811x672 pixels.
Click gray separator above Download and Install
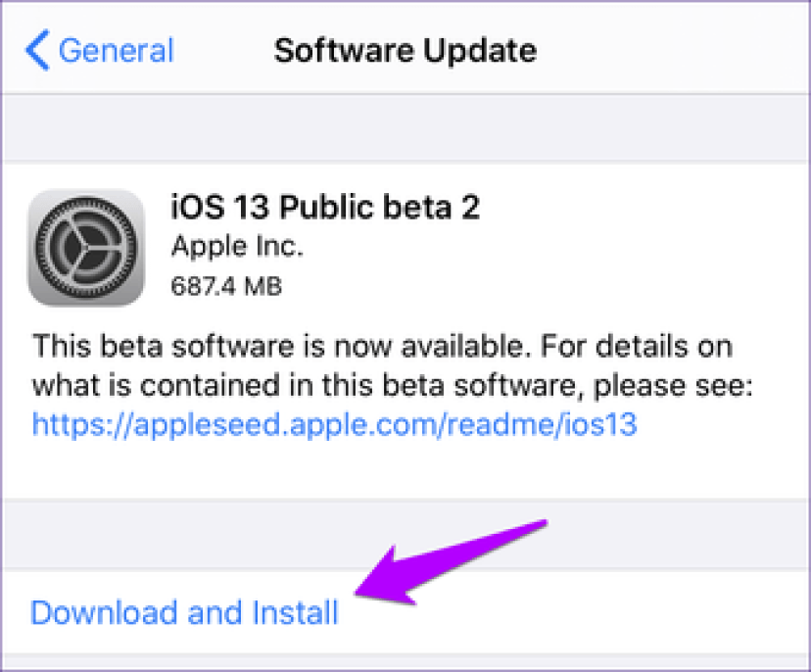[196, 534]
